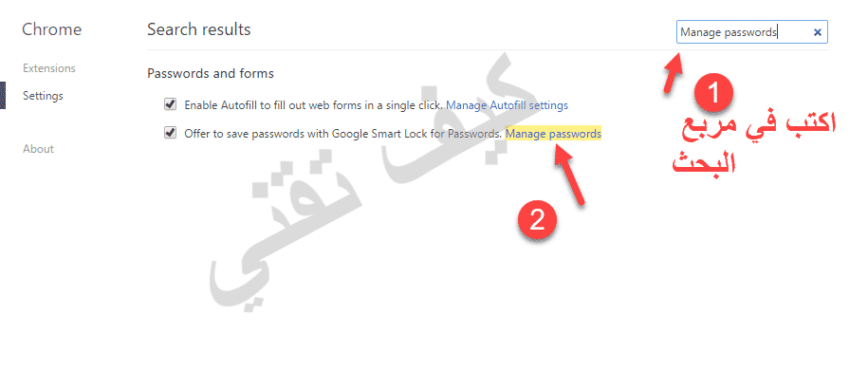This screenshot has width=868, height=389.
Task: Go to Extensions in the sidebar
Action: tap(49, 68)
